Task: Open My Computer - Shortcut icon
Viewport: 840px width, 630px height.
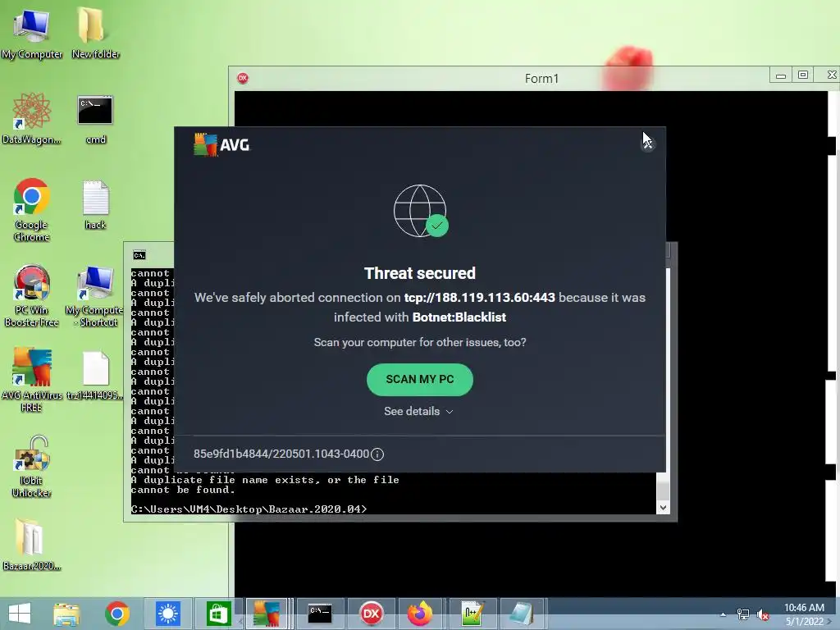Action: [x=95, y=295]
